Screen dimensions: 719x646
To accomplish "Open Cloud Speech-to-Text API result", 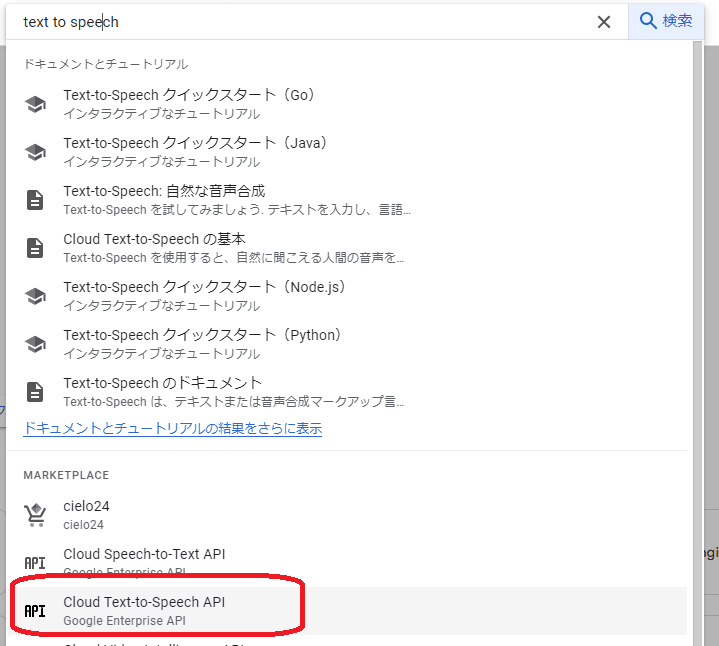I will click(x=347, y=563).
